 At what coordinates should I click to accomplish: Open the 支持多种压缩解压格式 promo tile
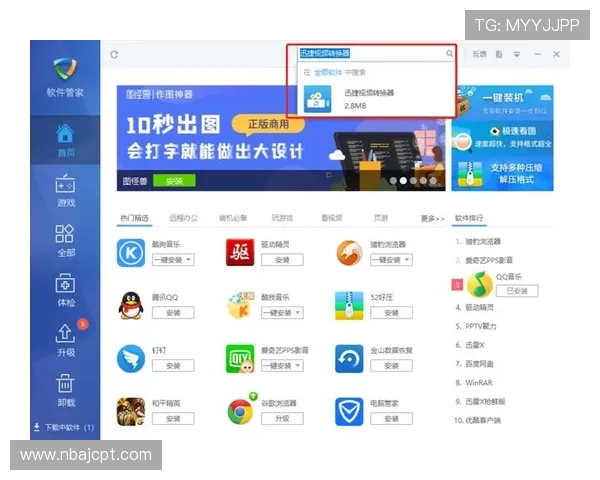point(502,173)
